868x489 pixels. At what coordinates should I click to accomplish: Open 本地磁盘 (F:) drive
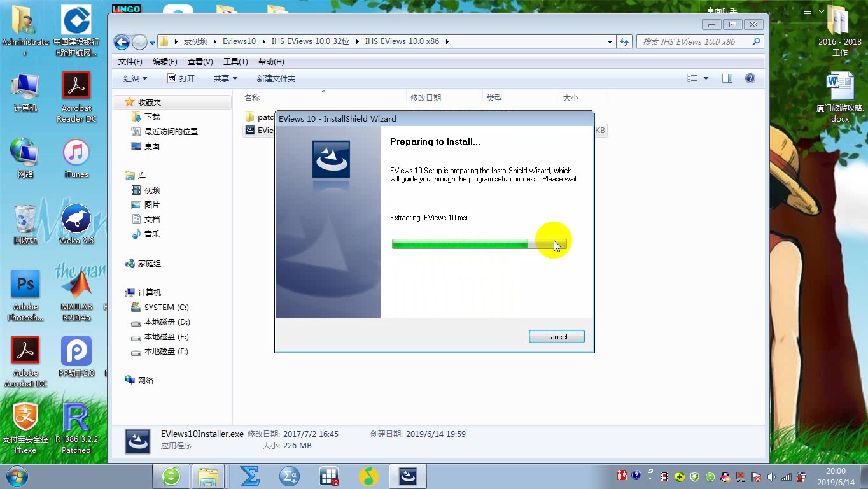[167, 351]
